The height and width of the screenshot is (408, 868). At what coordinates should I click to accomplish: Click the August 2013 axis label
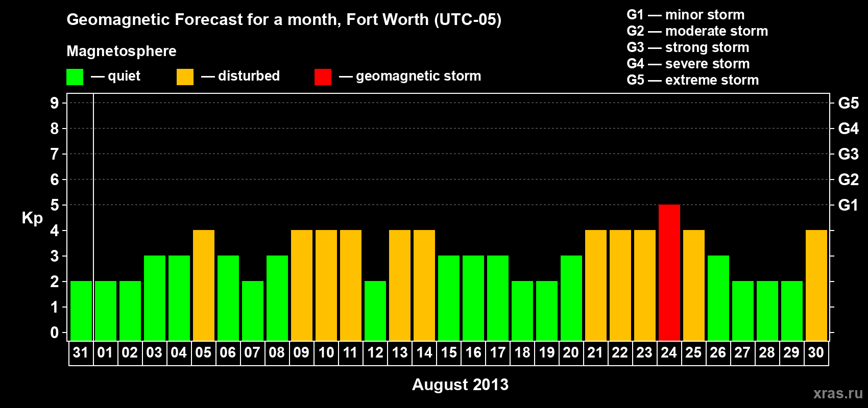tap(460, 384)
